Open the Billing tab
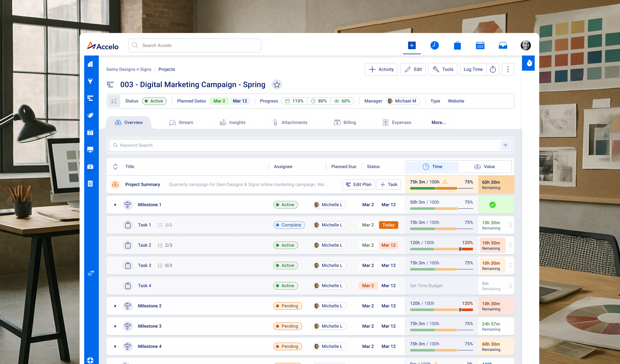Screen dimensions: 620x364 coord(345,122)
